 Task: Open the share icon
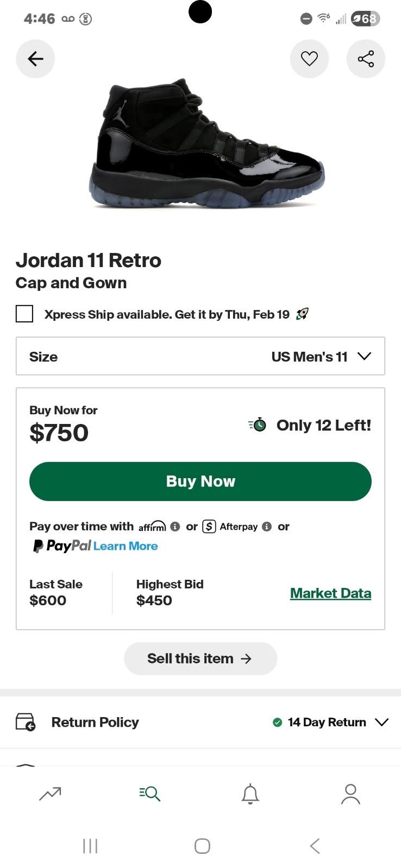click(366, 59)
